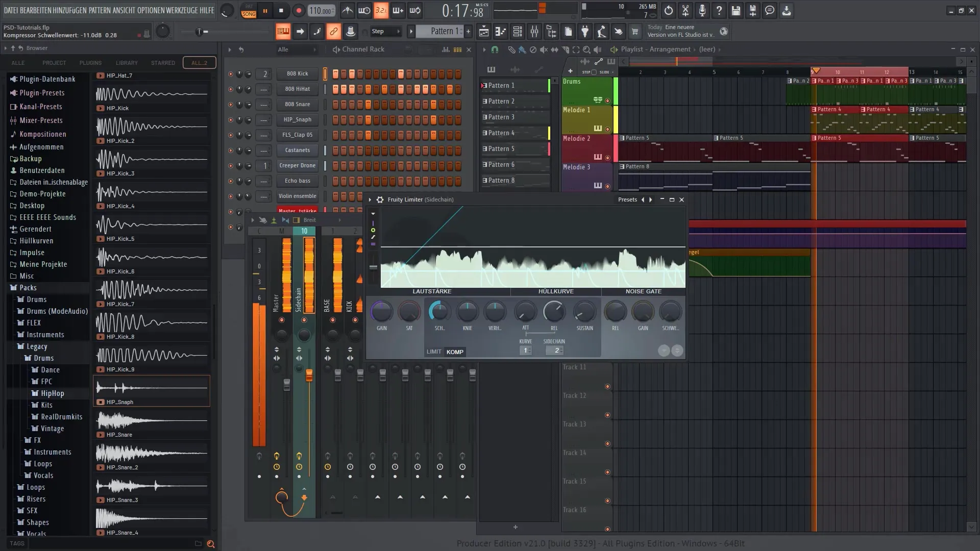Image resolution: width=980 pixels, height=551 pixels.
Task: Select the 808 Kick channel button
Action: (297, 73)
